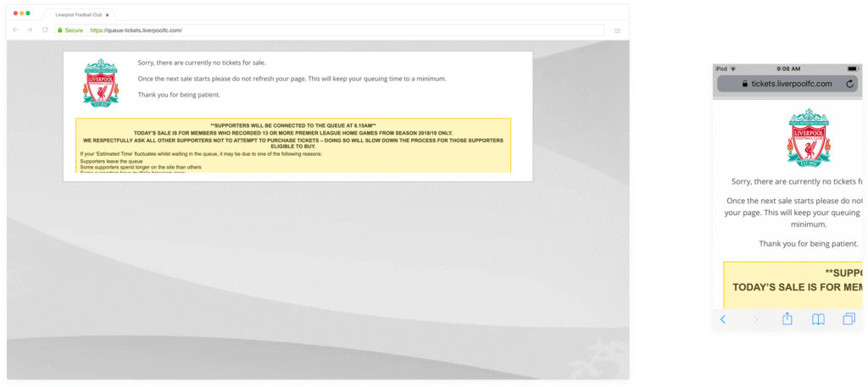
Task: Click Liverpool crest logo on desktop page
Action: point(101,82)
